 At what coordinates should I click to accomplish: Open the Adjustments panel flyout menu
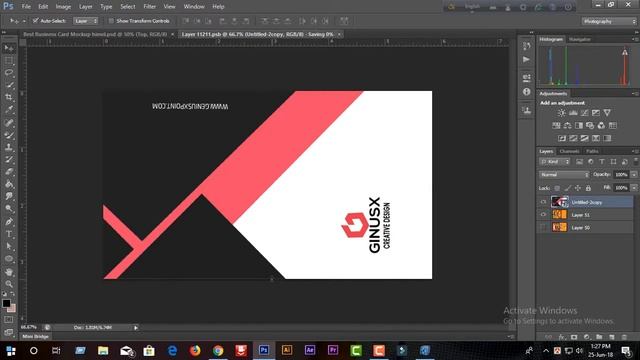pyautogui.click(x=635, y=93)
